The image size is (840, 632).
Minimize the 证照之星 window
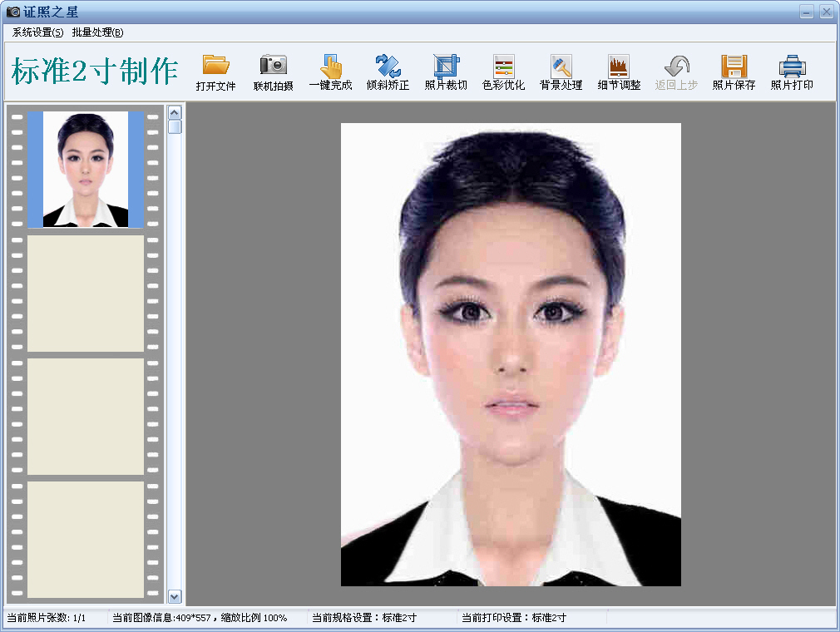806,12
